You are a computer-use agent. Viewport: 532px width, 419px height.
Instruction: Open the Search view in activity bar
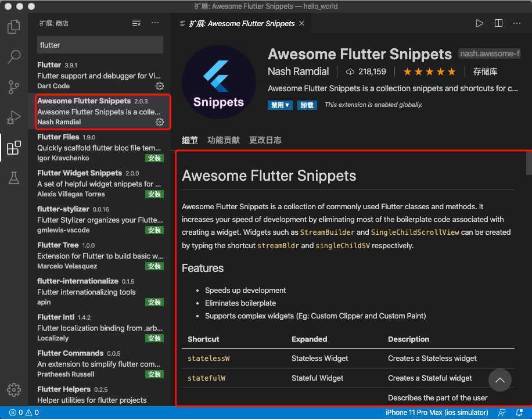[x=13, y=57]
